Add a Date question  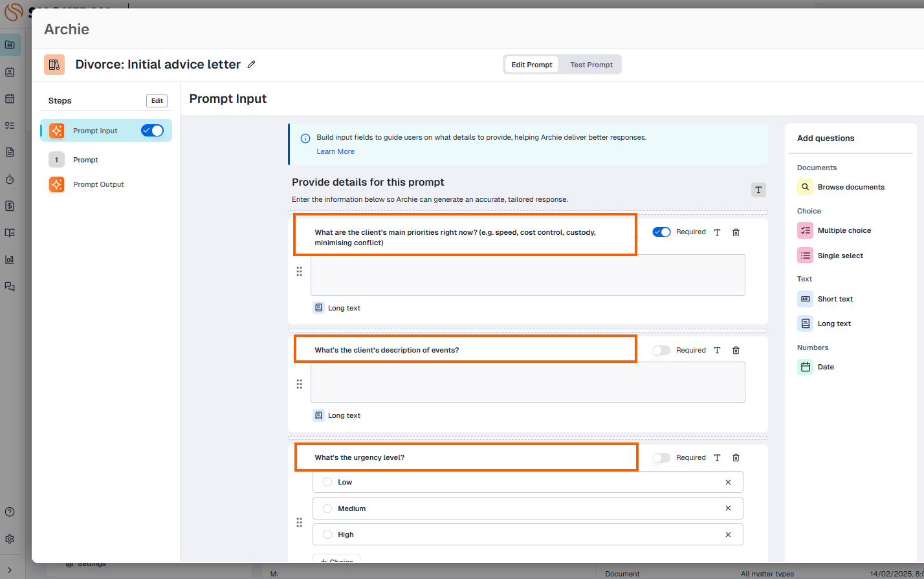coord(825,367)
